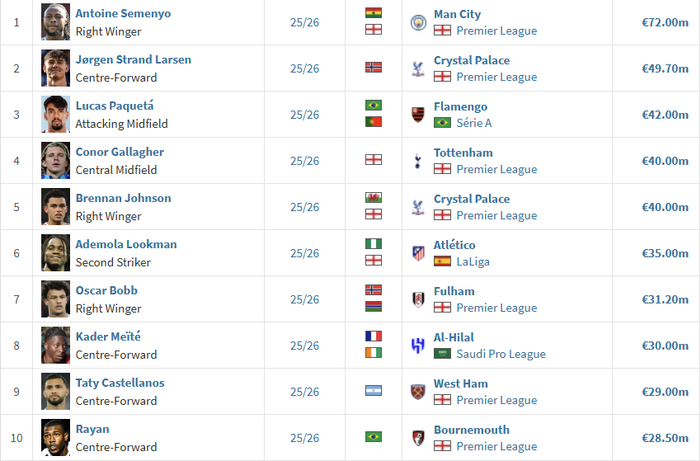The height and width of the screenshot is (461, 700).
Task: Go to the Crystal Palace club page for Brennan Johnson
Action: (471, 198)
